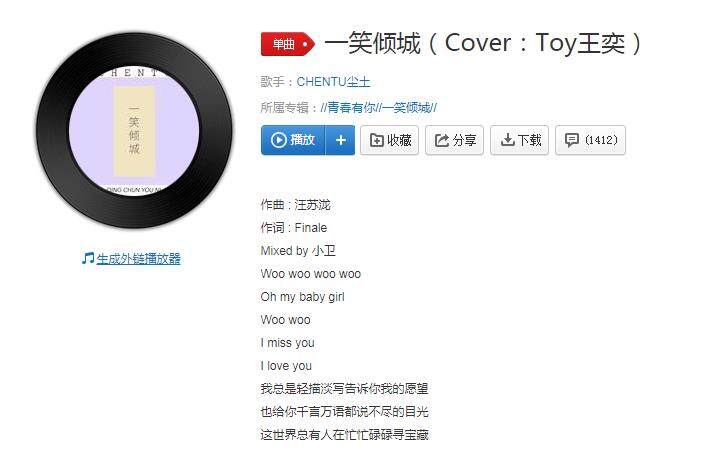This screenshot has height=451, width=704.
Task: Open album //青春有你//一笑倾城// link
Action: [x=378, y=108]
